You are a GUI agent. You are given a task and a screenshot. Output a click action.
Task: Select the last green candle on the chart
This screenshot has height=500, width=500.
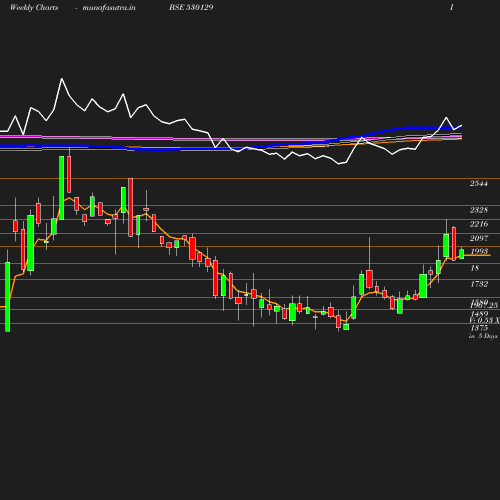(x=462, y=254)
